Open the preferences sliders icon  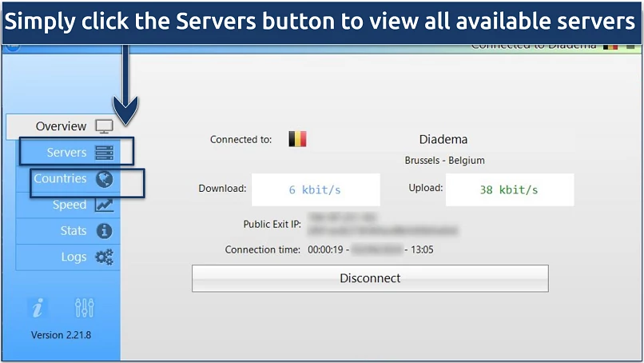[x=85, y=308]
